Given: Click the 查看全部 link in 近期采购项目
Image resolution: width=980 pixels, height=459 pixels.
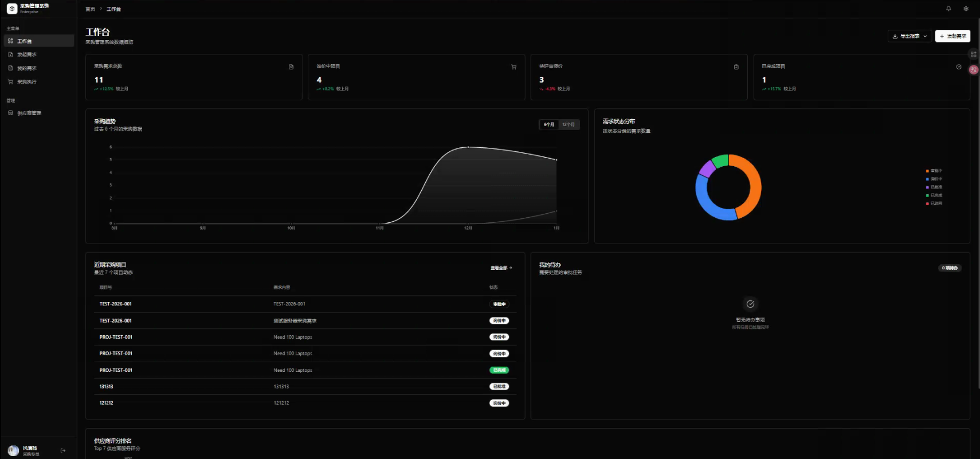Looking at the screenshot, I should click(501, 268).
